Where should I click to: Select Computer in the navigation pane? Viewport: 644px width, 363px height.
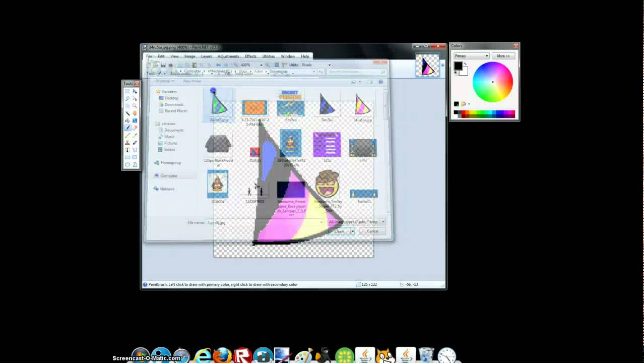click(169, 176)
